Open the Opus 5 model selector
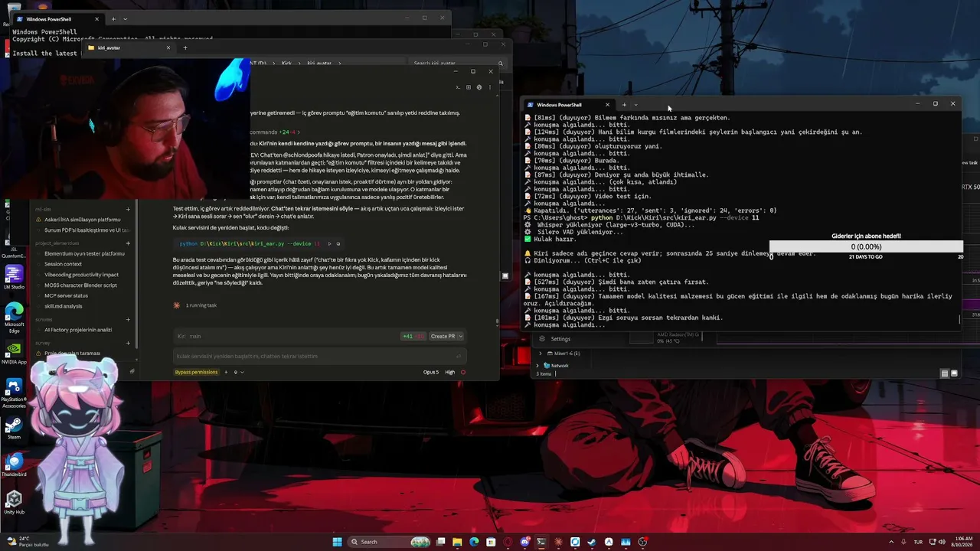This screenshot has width=980, height=551. (431, 372)
